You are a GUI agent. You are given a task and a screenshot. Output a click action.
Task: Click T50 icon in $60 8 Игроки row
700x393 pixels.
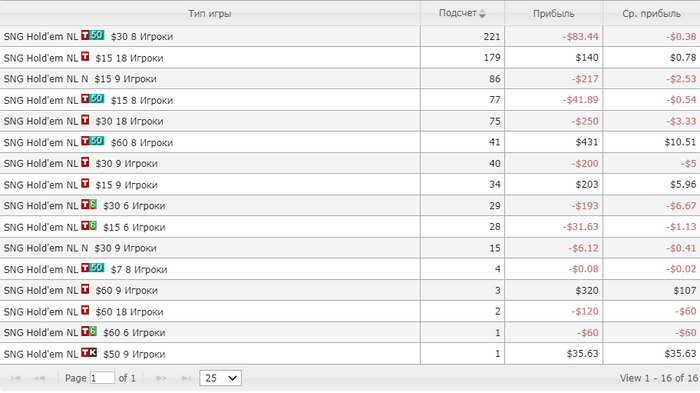pyautogui.click(x=93, y=141)
